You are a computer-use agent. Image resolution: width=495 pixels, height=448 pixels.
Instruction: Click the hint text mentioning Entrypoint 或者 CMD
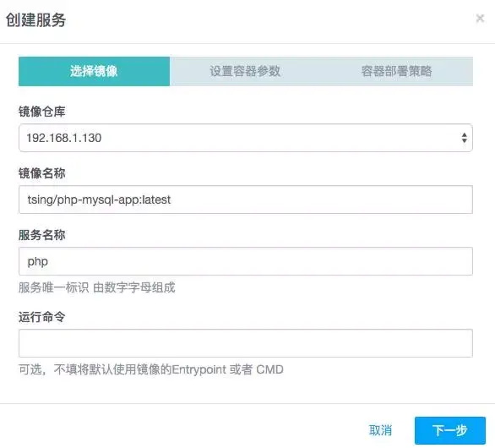(x=151, y=369)
